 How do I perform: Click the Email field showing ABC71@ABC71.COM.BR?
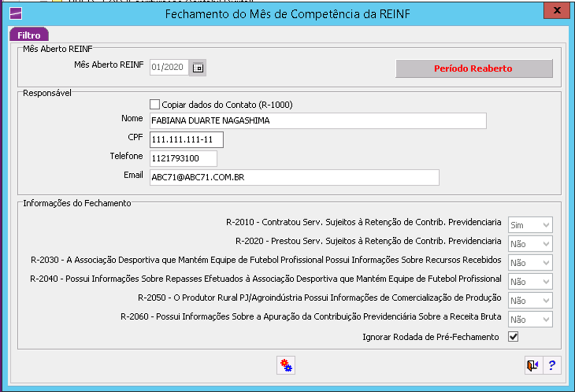(293, 177)
